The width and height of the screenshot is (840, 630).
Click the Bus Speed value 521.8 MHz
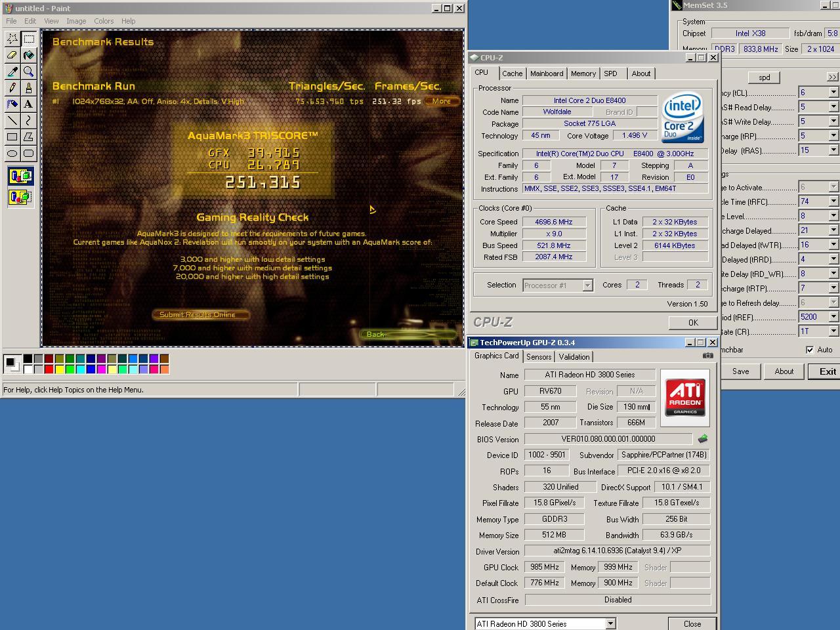[x=554, y=245]
